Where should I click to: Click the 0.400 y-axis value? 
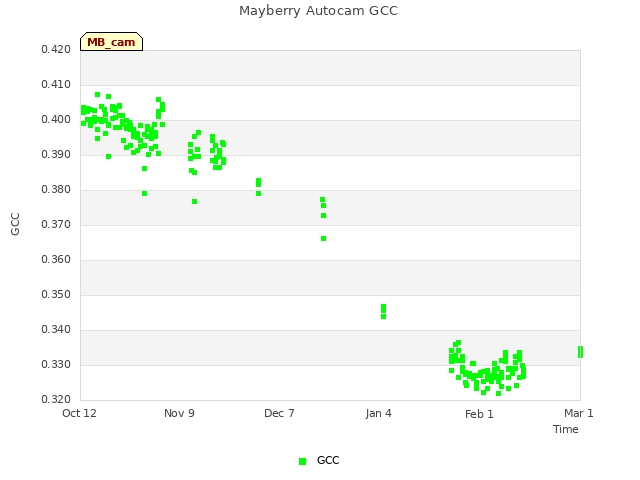coord(56,120)
